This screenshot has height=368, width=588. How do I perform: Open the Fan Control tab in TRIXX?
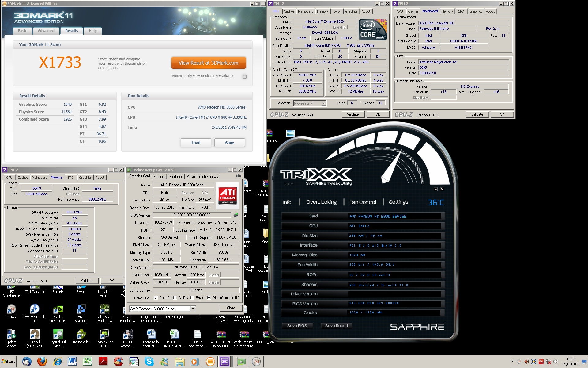point(363,202)
